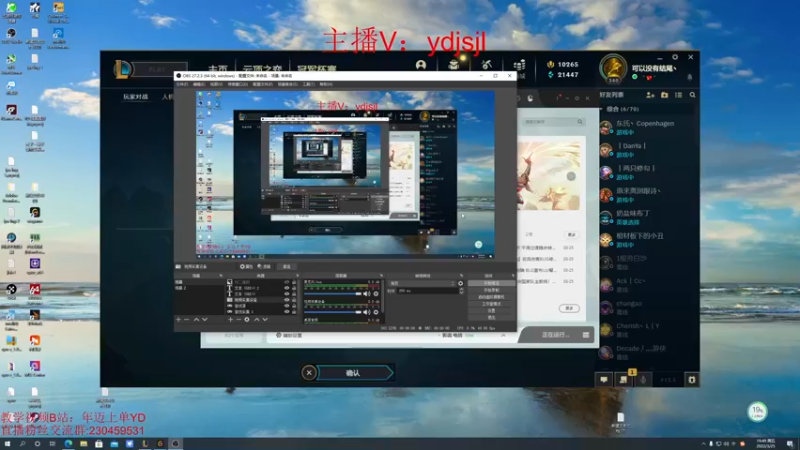Open 云顶之弈 tab in League client
Screen dimensions: 800x450
262,69
